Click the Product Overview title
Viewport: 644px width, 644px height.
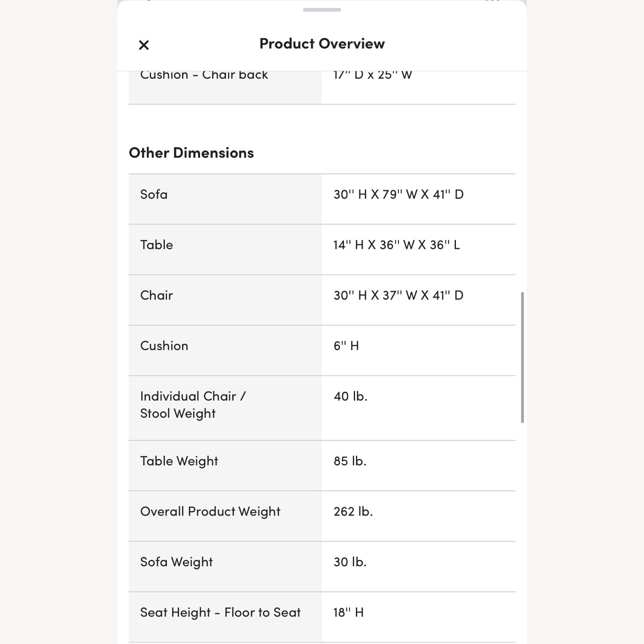322,44
